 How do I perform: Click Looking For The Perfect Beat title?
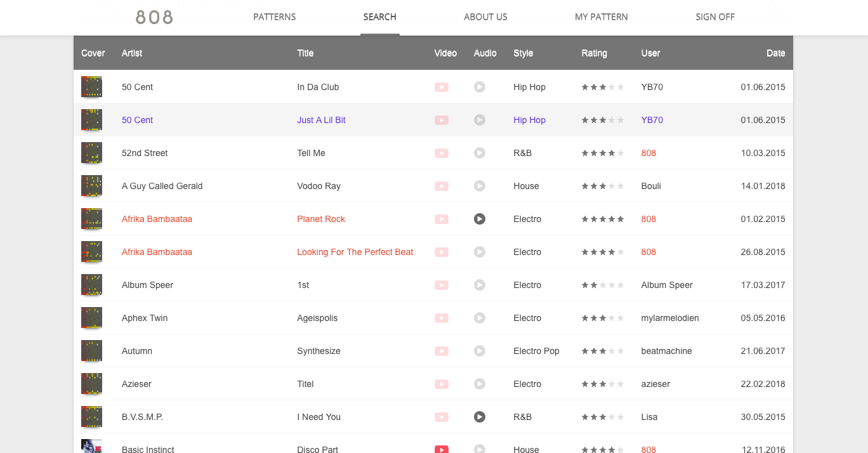coord(355,252)
